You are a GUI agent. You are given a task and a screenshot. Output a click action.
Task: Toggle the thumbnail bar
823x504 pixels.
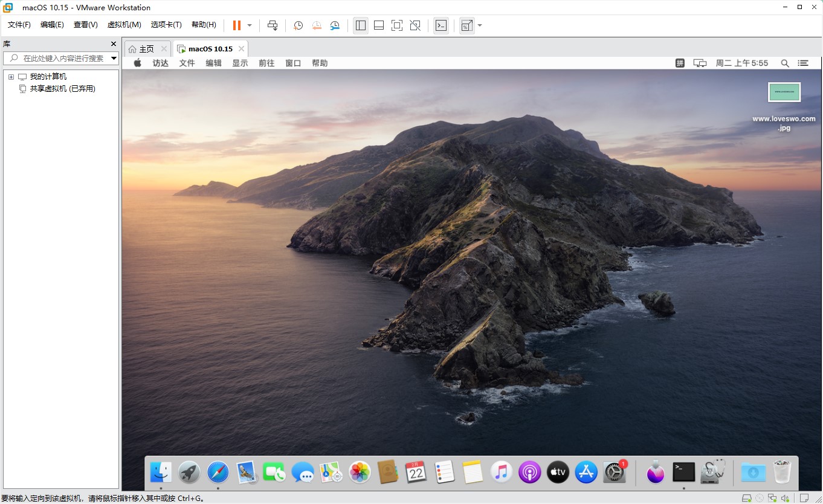[379, 25]
